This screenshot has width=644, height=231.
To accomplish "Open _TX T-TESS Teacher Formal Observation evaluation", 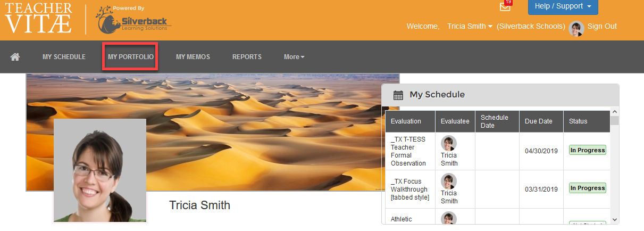I will tap(408, 151).
